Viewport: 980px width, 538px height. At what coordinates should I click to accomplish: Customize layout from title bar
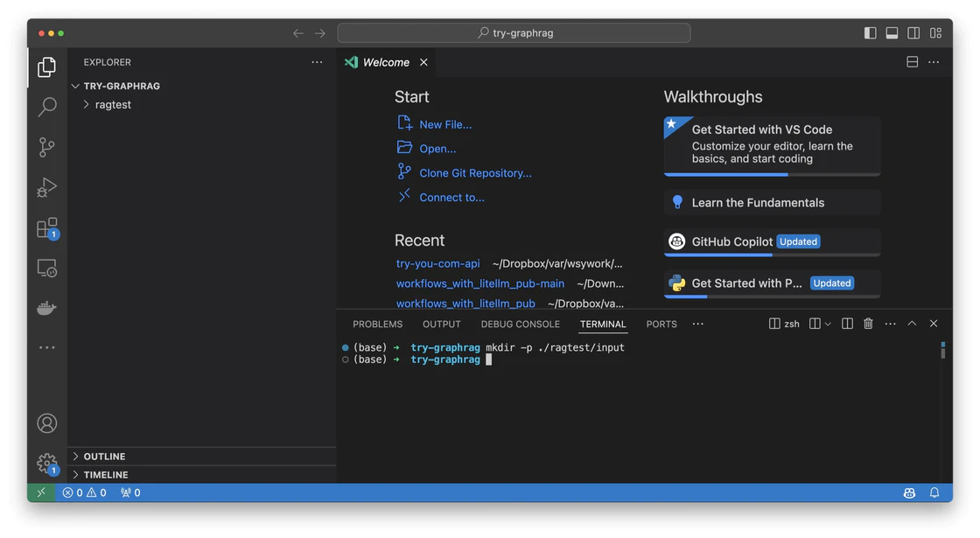(x=935, y=33)
